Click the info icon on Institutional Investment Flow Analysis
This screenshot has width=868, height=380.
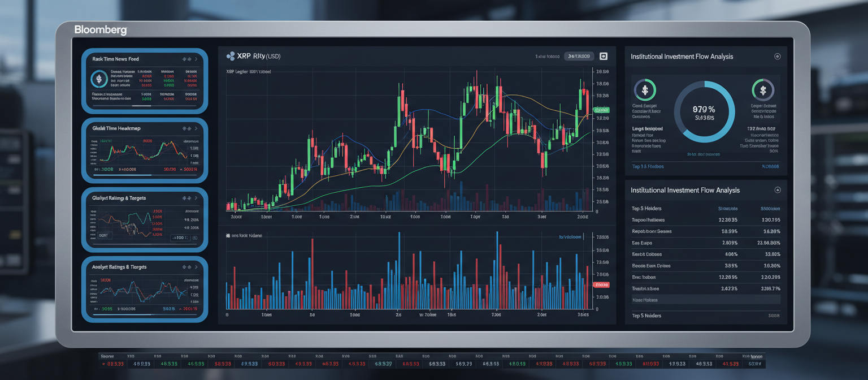tap(779, 56)
